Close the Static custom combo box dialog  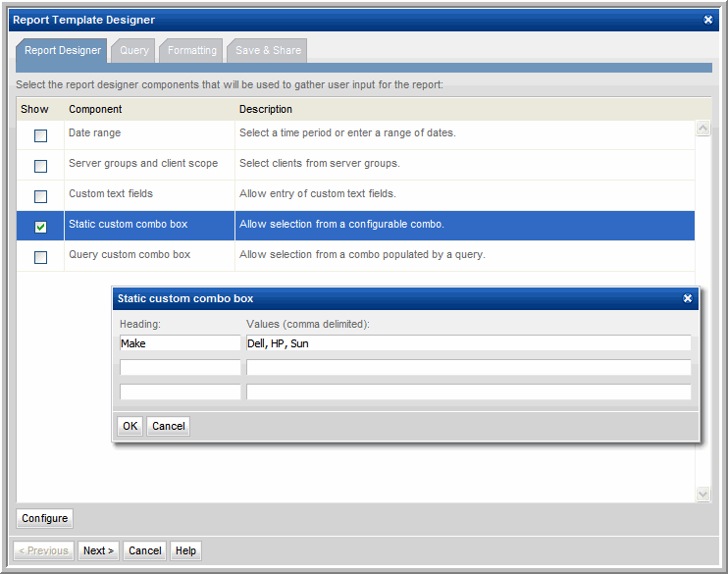(x=688, y=298)
